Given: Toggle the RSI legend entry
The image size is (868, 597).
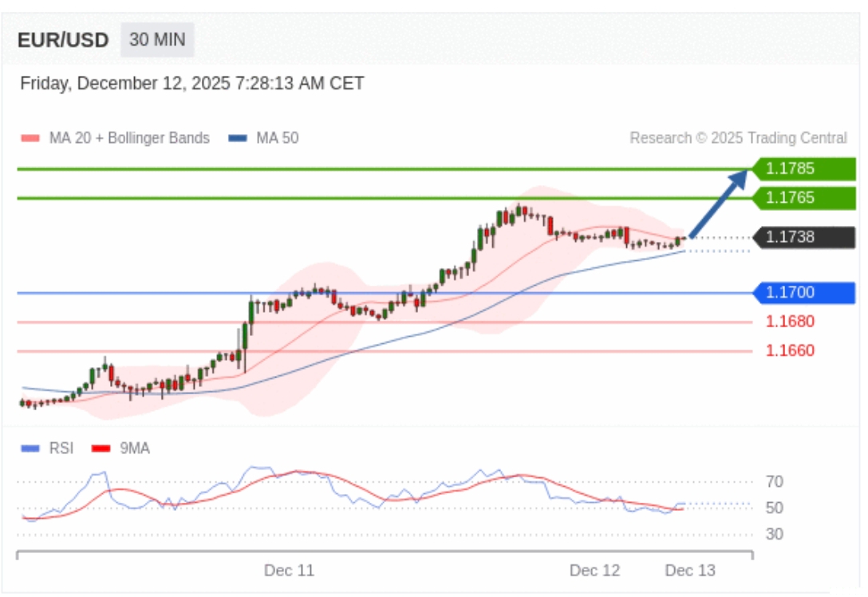Looking at the screenshot, I should pos(48,449).
